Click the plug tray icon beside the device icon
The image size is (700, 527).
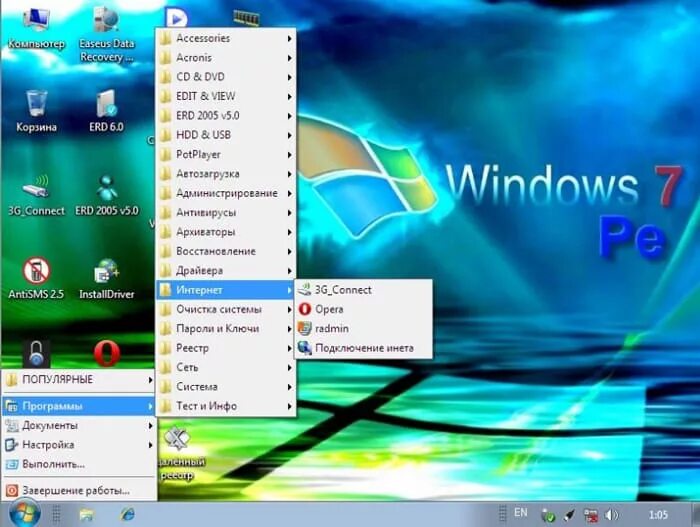pyautogui.click(x=569, y=515)
